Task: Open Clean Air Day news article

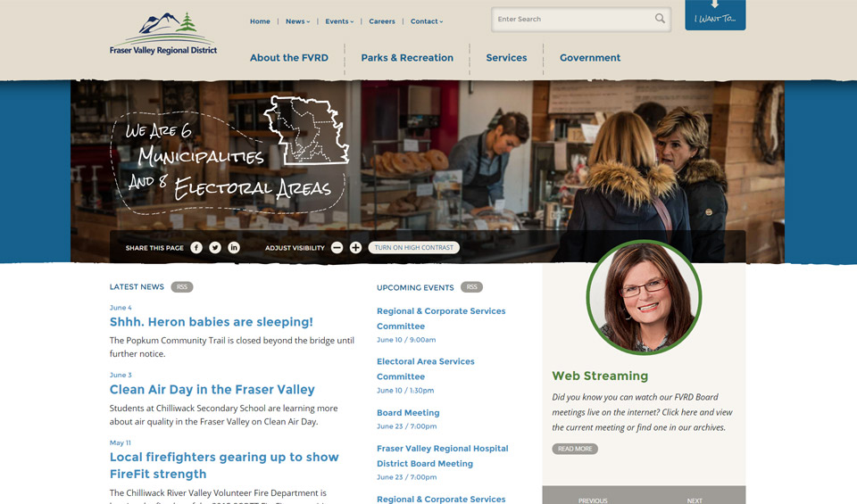Action: click(212, 389)
